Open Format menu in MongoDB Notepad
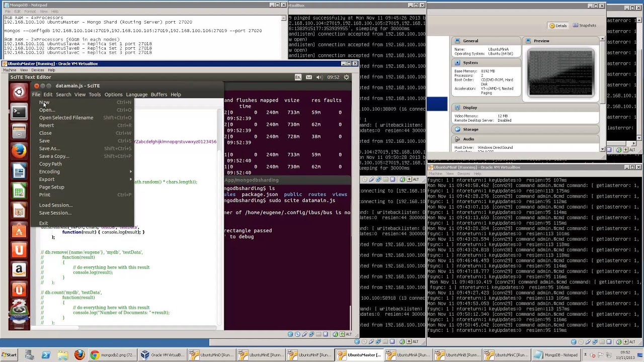Screen dimensions: 644x362 (x=30, y=12)
